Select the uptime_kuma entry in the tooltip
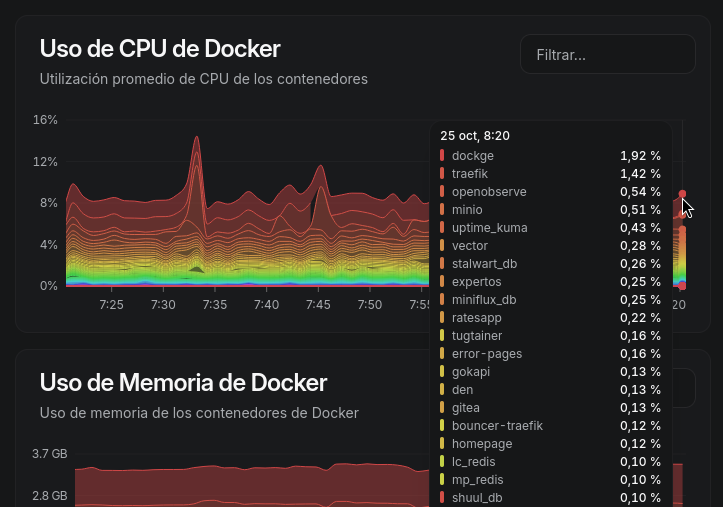Viewport: 723px width, 507px height. tap(489, 228)
